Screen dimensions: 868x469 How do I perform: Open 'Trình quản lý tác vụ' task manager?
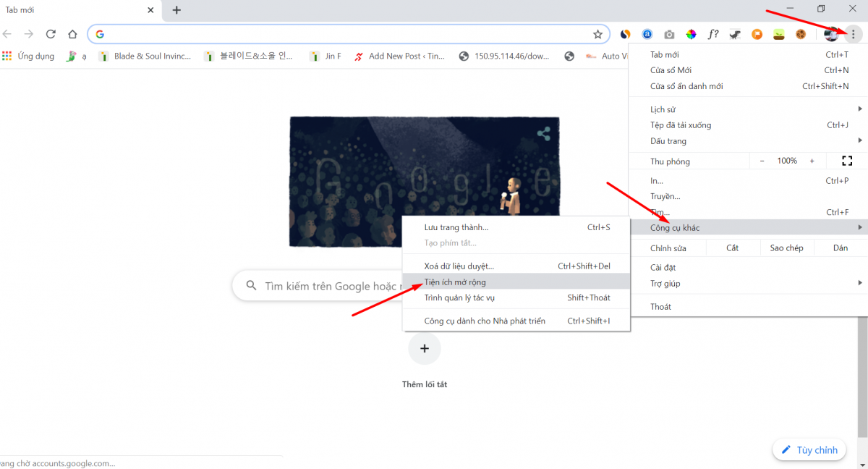pyautogui.click(x=516, y=297)
